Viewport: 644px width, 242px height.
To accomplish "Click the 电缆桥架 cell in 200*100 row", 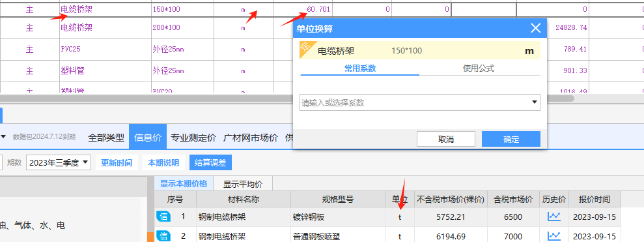I will click(x=105, y=27).
